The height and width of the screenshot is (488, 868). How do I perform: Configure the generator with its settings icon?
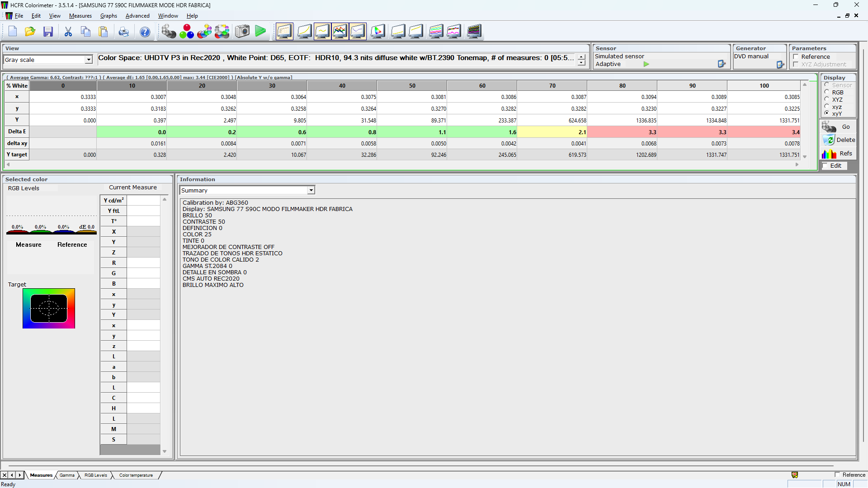coord(780,65)
